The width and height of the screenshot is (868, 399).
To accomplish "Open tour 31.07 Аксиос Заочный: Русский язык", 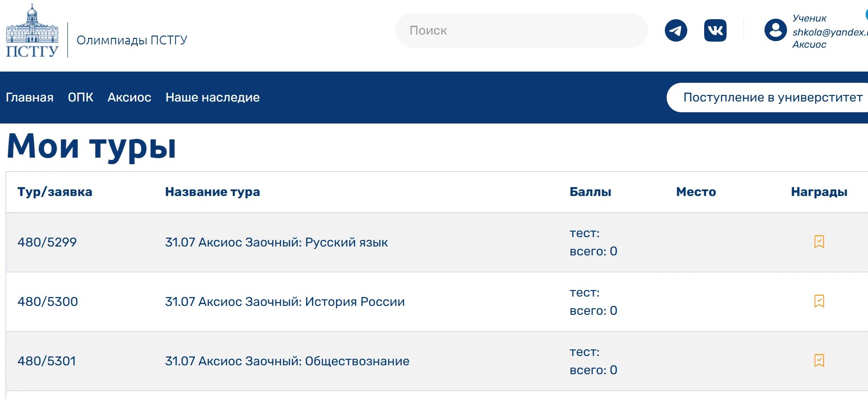I will (x=276, y=242).
